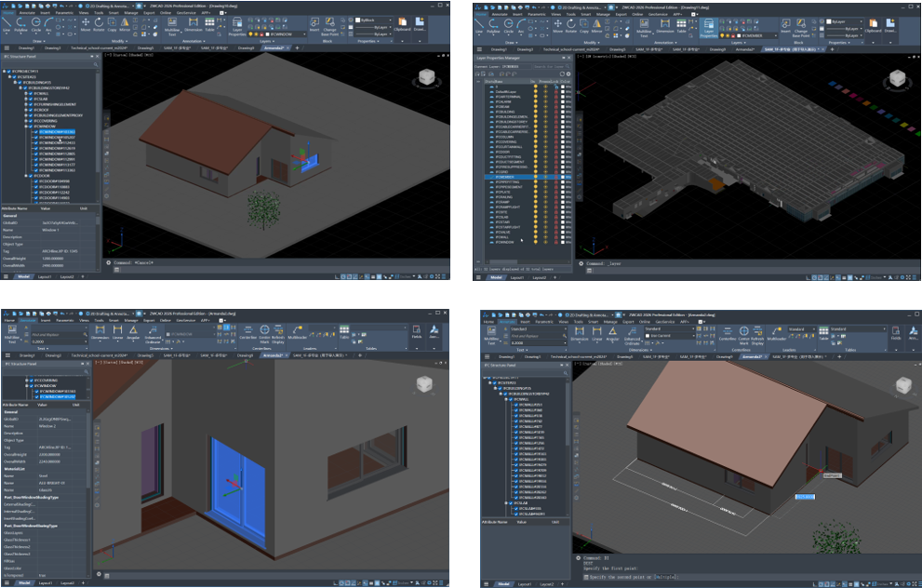
Task: Uncheck IFCROOF checkbox in top-left IFC tree
Action: click(30, 110)
